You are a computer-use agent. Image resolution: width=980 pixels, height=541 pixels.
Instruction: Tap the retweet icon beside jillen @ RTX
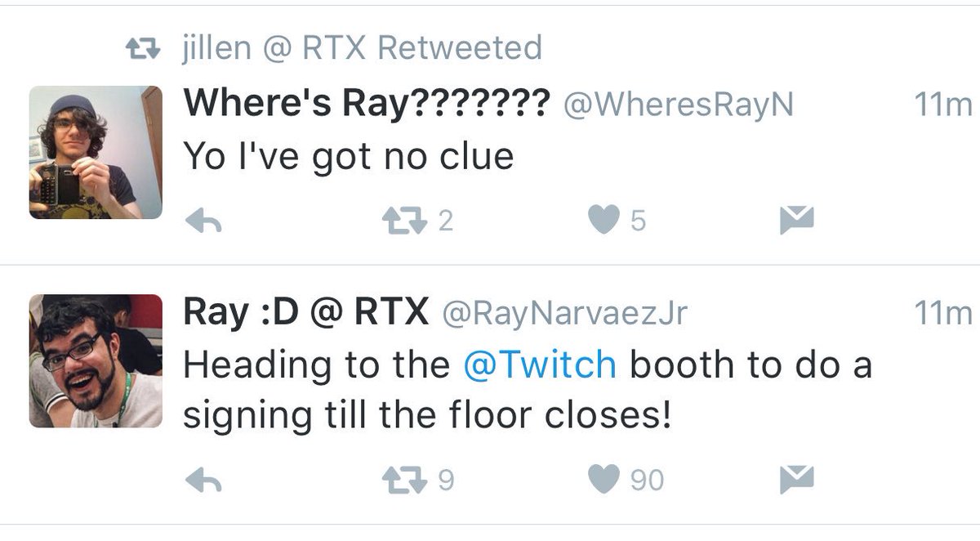(x=146, y=50)
